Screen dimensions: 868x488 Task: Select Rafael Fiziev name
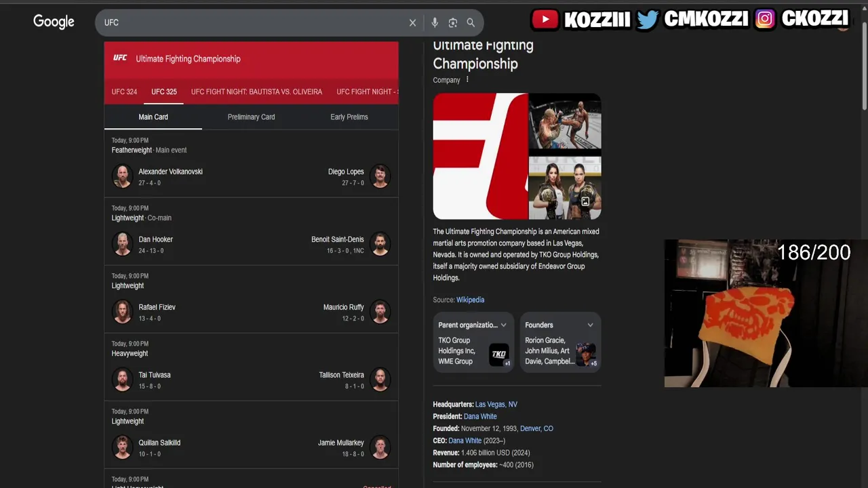tap(157, 307)
